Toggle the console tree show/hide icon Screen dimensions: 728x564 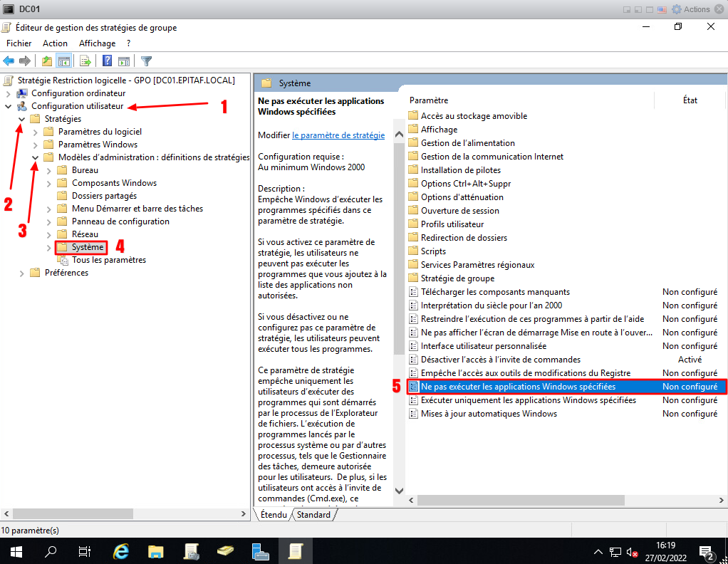pos(63,61)
